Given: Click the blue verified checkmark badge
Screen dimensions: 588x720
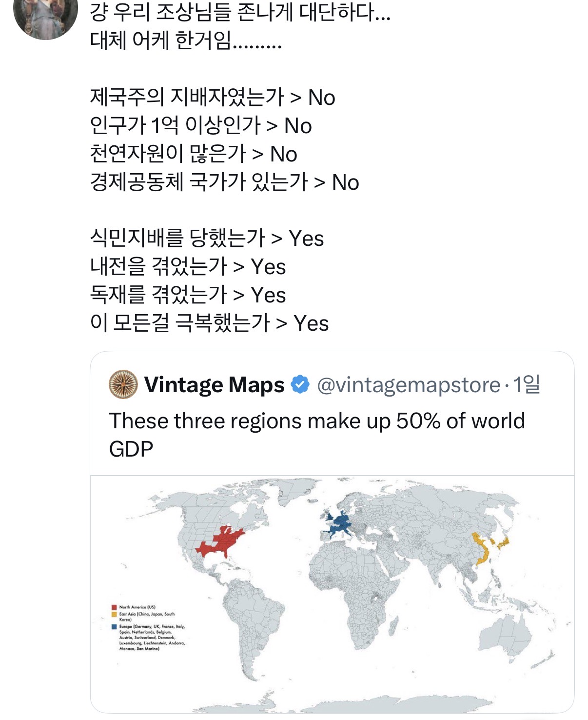Looking at the screenshot, I should coord(300,384).
